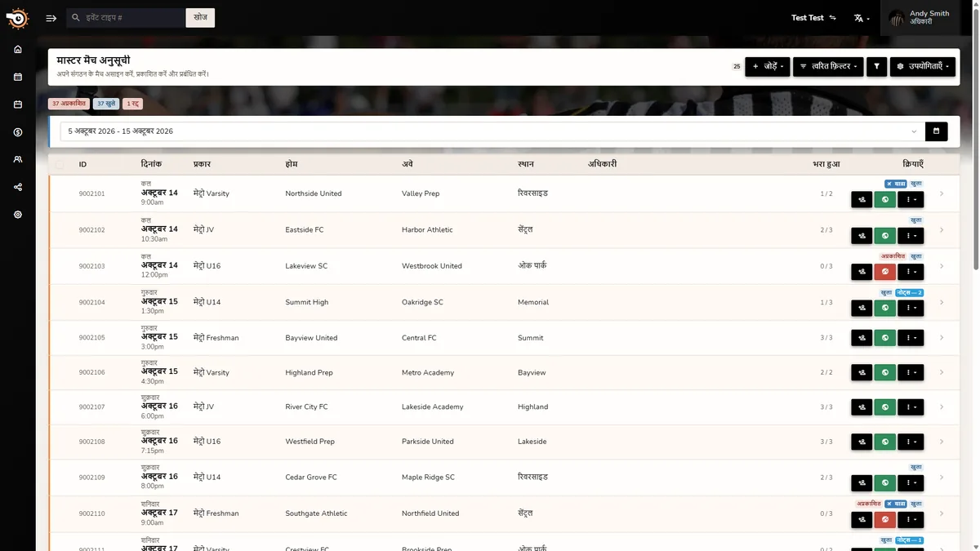
Task: Click the whistle logo in the top-left corner
Action: (x=17, y=18)
